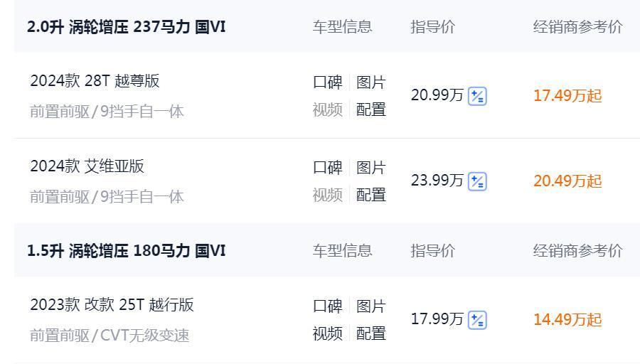640x364 pixels.
Task: Watch 视频 for 2024款 艾维亚版
Action: [327, 195]
